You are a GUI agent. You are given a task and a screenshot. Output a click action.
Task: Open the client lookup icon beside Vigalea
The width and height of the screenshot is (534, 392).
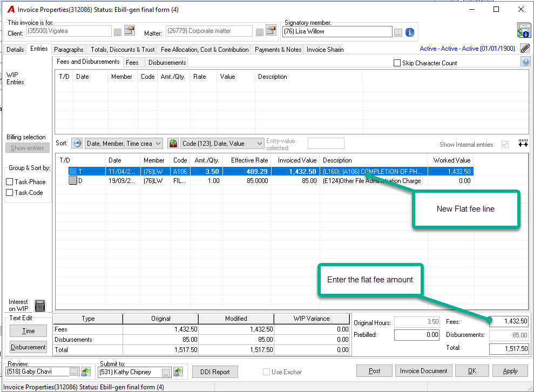[130, 31]
